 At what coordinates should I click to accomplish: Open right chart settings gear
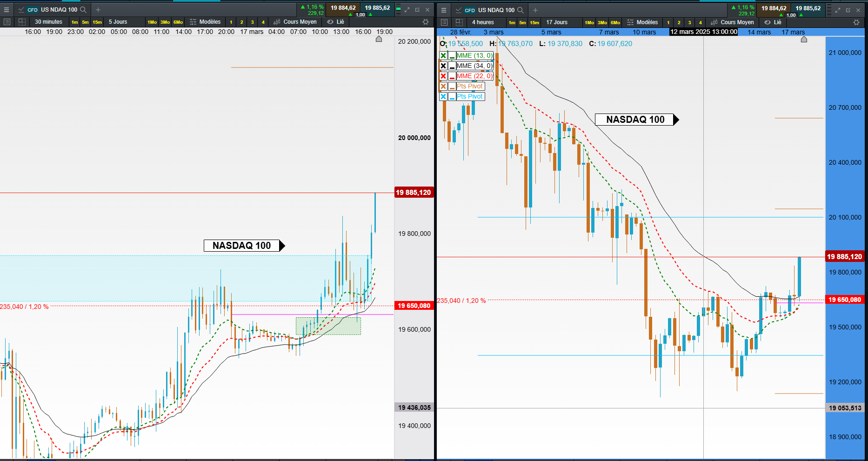(x=856, y=22)
